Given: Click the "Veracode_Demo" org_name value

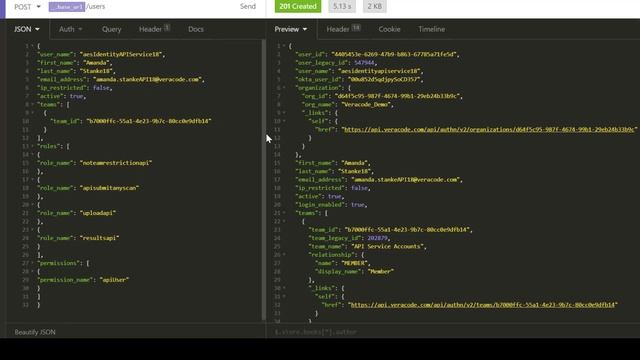Looking at the screenshot, I should [366, 104].
